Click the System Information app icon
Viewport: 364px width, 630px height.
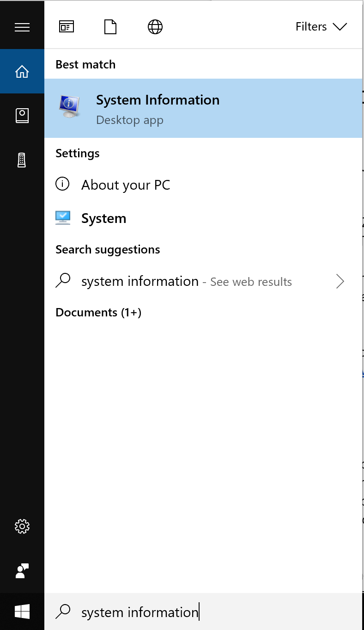tap(69, 107)
